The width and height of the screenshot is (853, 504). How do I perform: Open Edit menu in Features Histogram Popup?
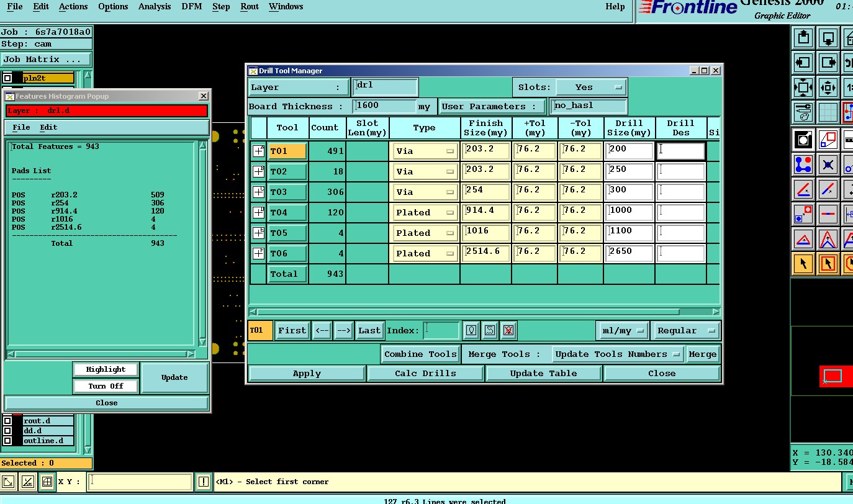tap(48, 127)
